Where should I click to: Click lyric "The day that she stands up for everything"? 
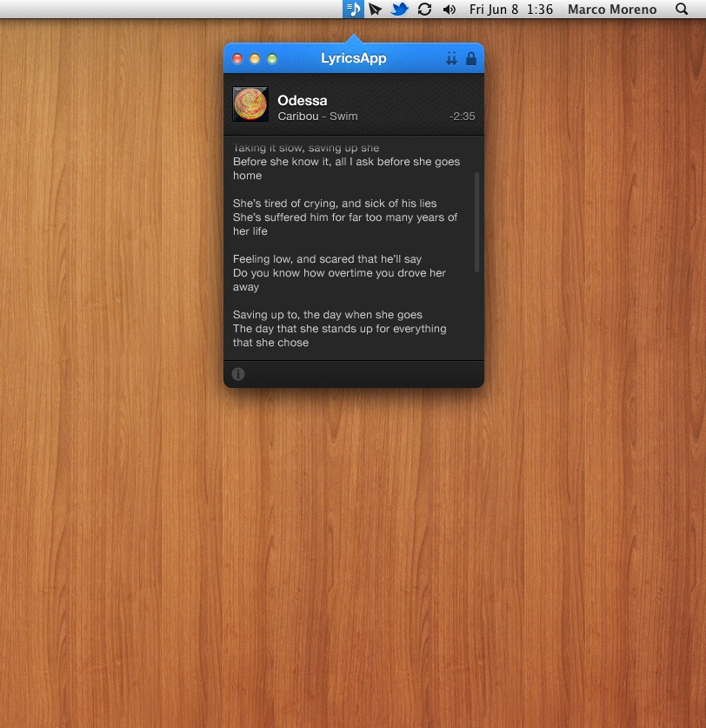[340, 329]
